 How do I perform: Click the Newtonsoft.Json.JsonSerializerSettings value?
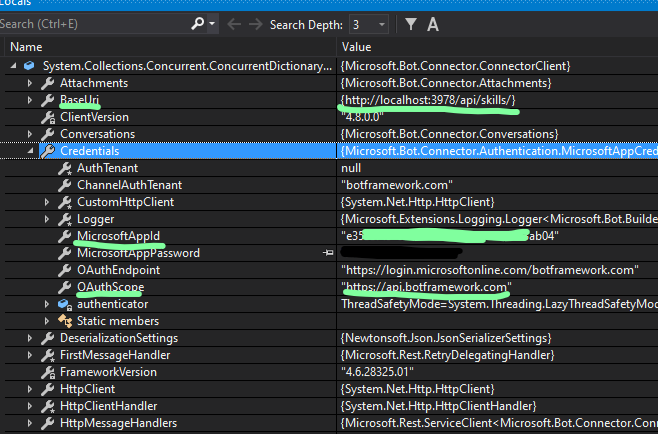pyautogui.click(x=446, y=338)
